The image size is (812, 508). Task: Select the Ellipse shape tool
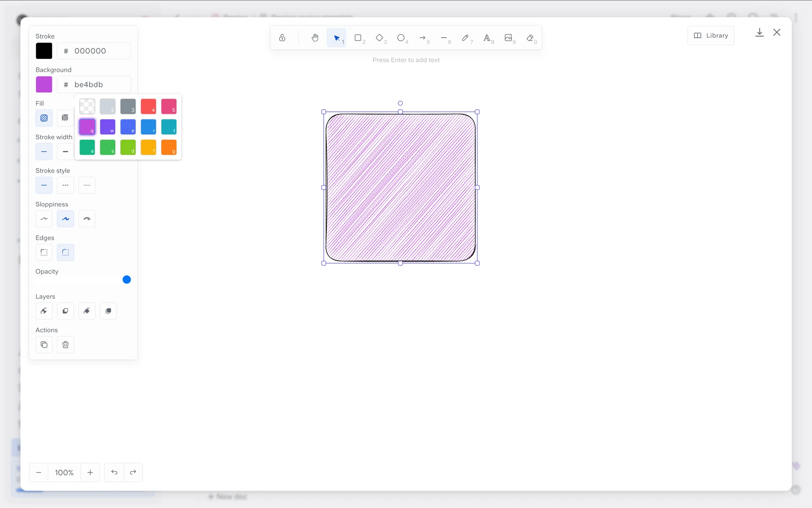point(401,38)
